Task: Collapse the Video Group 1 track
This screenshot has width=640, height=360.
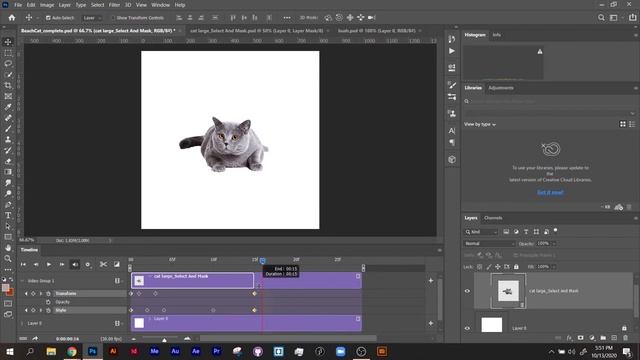Action: click(22, 281)
